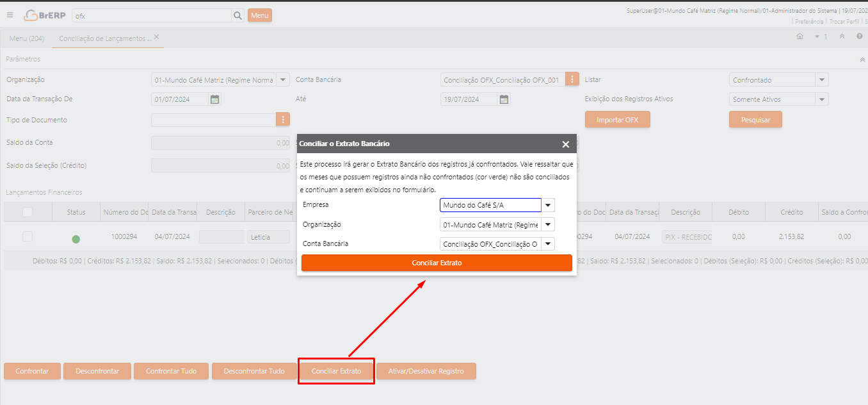Screen dimensions: 868x405
Task: Open the Listar Confrontado dropdown
Action: (821, 80)
